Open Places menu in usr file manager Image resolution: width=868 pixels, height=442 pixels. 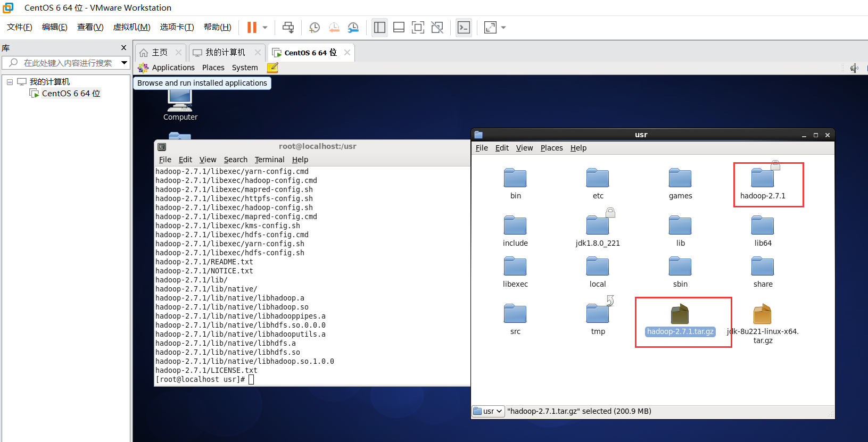551,148
